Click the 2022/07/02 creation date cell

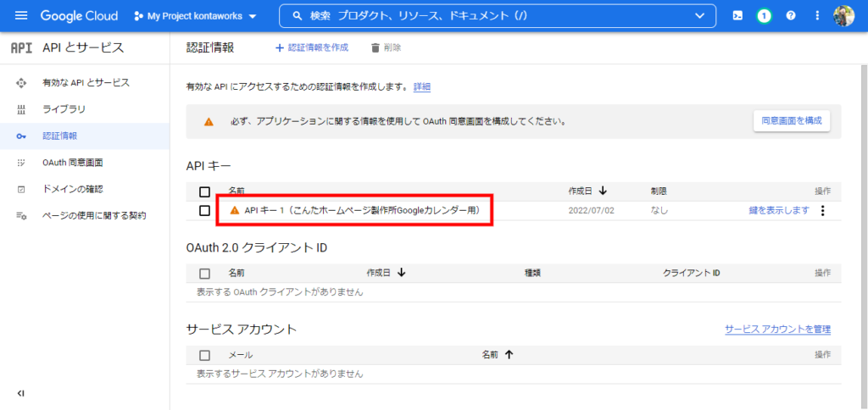point(591,210)
